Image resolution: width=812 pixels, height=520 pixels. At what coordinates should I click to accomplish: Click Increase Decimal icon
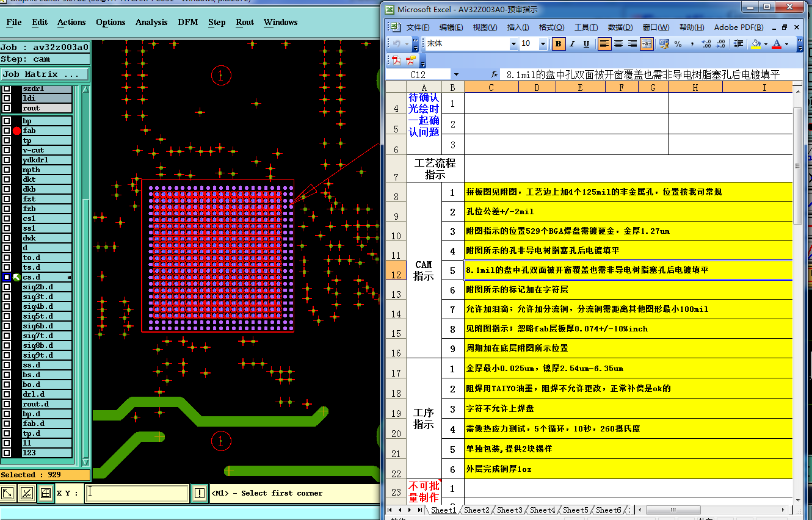click(x=706, y=44)
